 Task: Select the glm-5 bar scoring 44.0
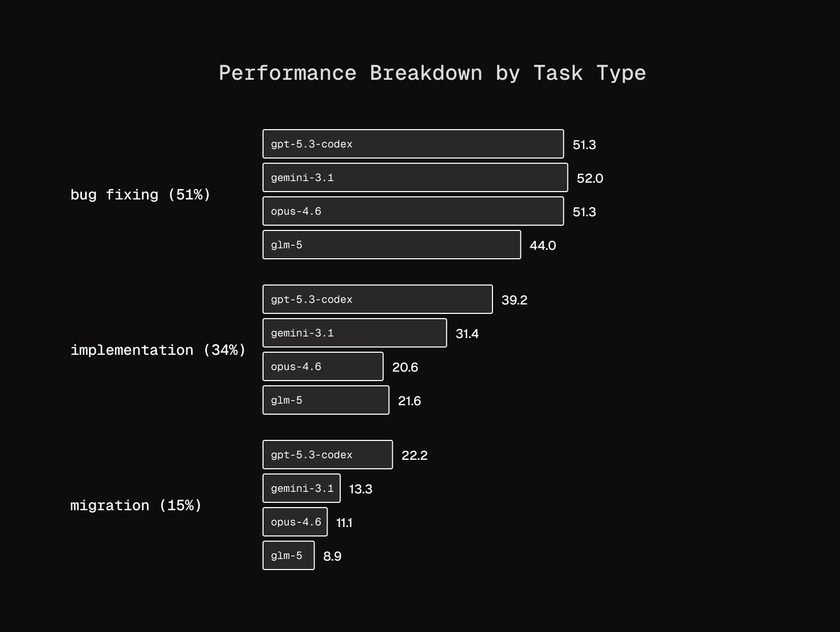point(392,245)
